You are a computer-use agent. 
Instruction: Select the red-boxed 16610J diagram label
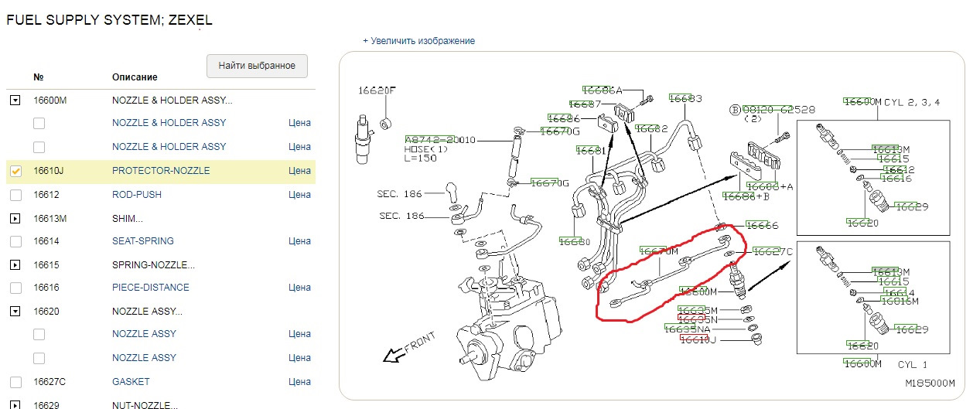click(698, 339)
